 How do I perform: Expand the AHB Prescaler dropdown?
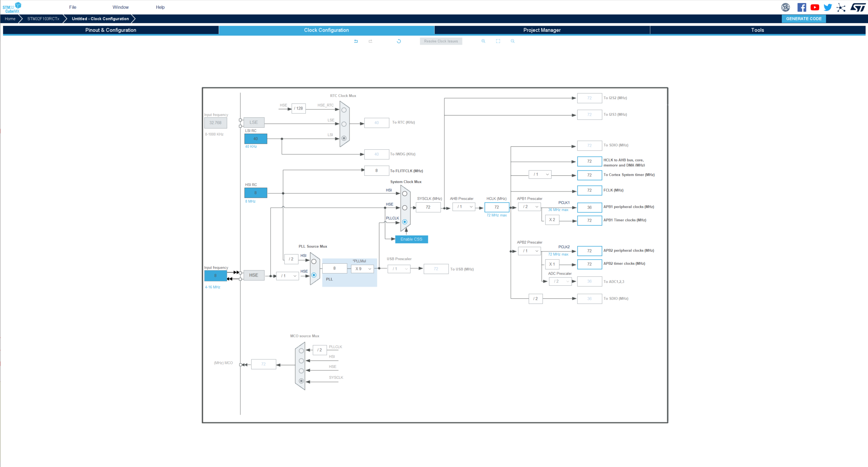tap(464, 207)
